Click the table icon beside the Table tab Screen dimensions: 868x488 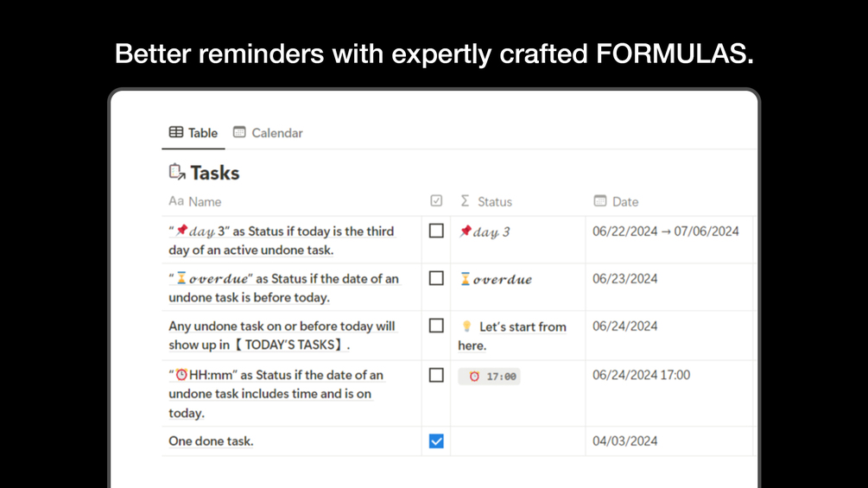[176, 133]
